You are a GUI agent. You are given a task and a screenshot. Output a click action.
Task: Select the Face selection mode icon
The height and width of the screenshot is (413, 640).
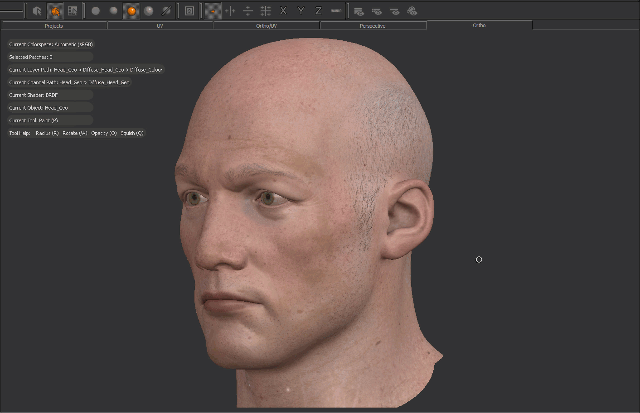click(x=72, y=10)
